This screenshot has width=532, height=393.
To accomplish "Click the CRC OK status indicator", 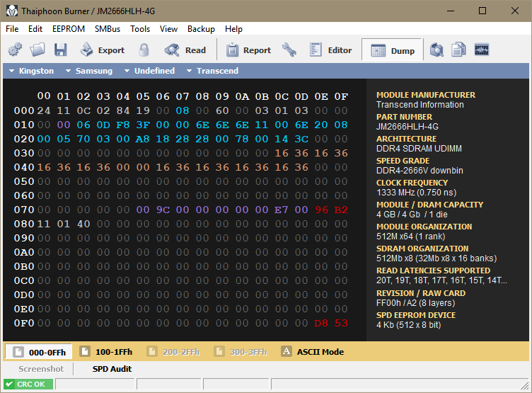I will pyautogui.click(x=28, y=385).
